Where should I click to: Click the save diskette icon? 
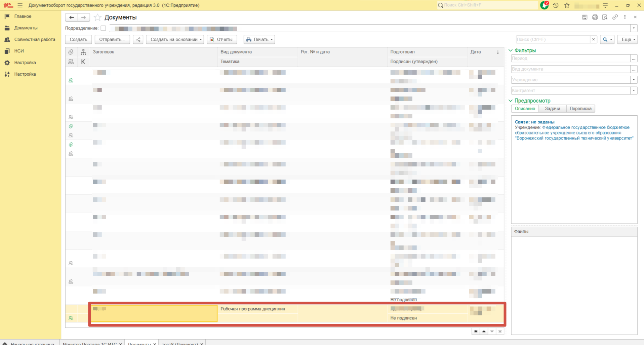[585, 17]
